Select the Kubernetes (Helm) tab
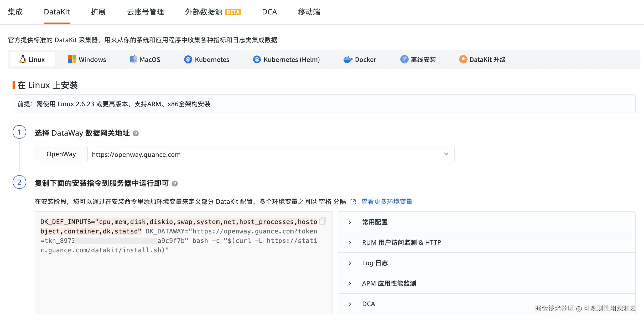 point(286,60)
